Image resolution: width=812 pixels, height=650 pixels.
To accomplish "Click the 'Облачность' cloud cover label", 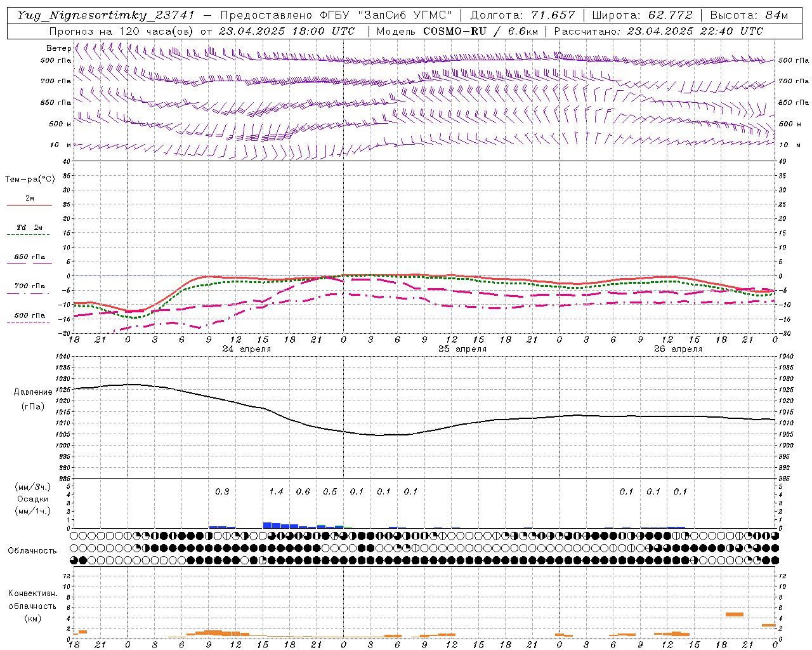I will pyautogui.click(x=32, y=550).
